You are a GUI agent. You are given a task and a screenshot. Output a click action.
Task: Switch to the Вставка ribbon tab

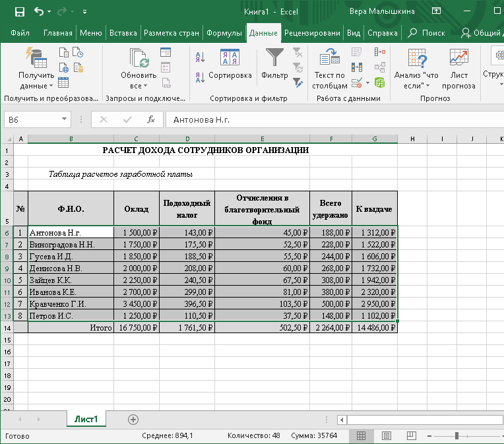pyautogui.click(x=123, y=33)
